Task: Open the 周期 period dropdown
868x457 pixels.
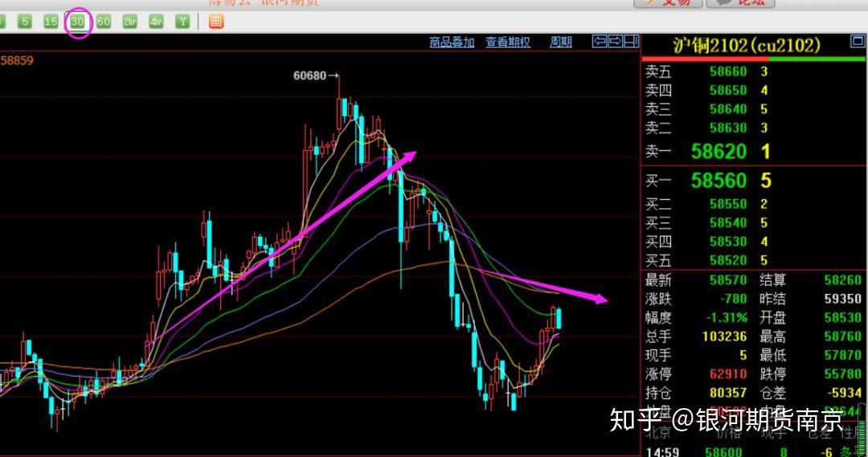Action: 561,43
